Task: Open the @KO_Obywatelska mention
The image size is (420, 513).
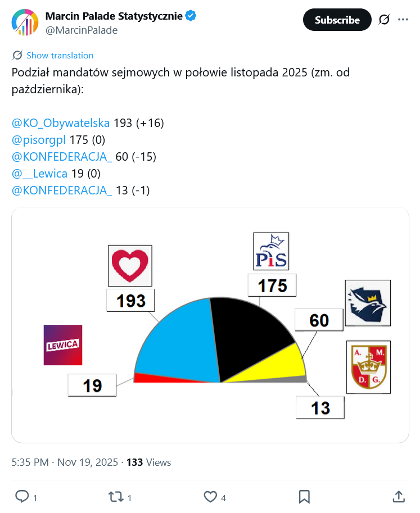Action: [x=61, y=122]
